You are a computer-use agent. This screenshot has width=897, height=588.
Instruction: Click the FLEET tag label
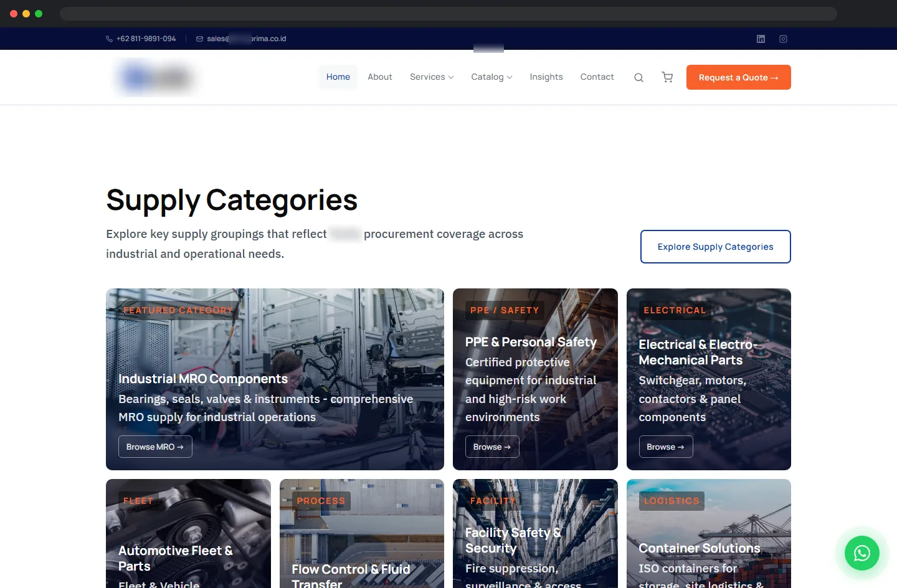pyautogui.click(x=138, y=501)
